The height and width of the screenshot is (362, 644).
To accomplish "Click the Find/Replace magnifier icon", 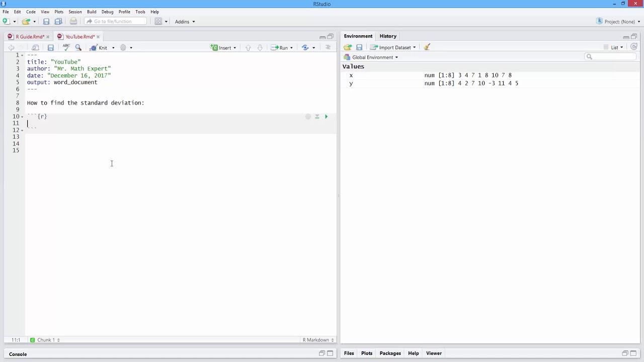I will coord(78,48).
